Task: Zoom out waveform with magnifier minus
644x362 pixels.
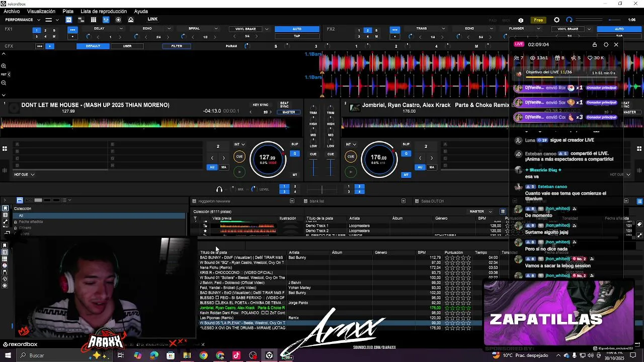Action: 4,82
